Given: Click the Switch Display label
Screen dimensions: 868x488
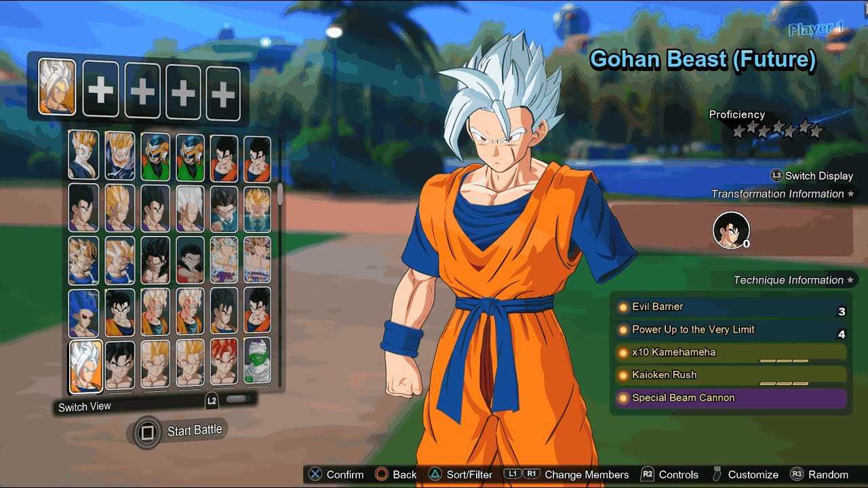Looking at the screenshot, I should coord(819,176).
